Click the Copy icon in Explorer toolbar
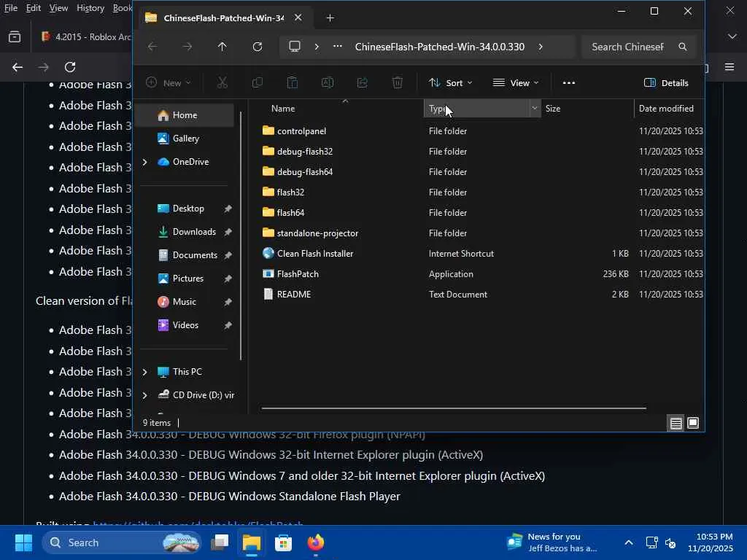Screen dimensions: 747x560 coord(258,83)
